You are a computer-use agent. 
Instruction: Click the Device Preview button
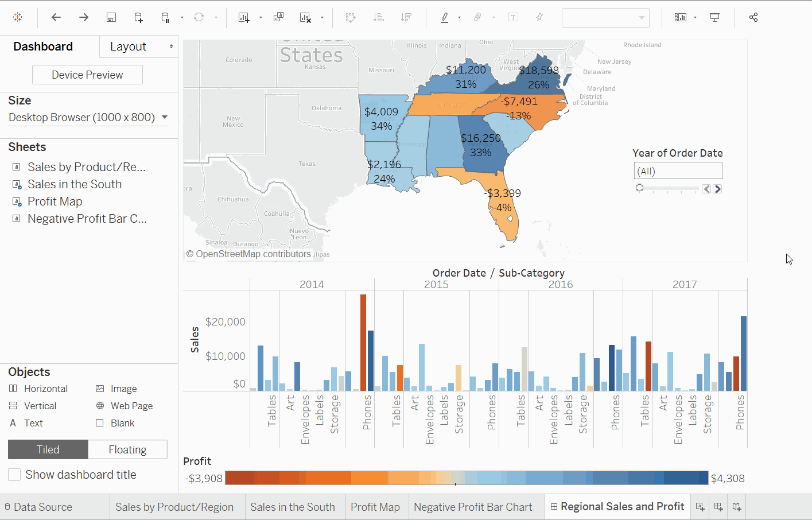coord(87,75)
